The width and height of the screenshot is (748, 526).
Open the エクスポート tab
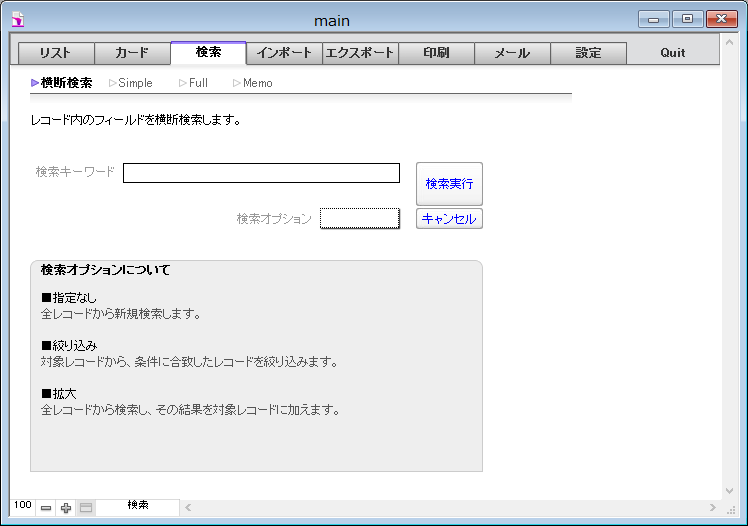(x=360, y=53)
